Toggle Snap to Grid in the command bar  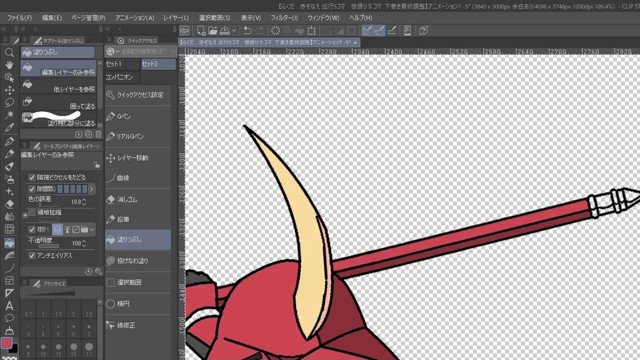click(x=392, y=31)
